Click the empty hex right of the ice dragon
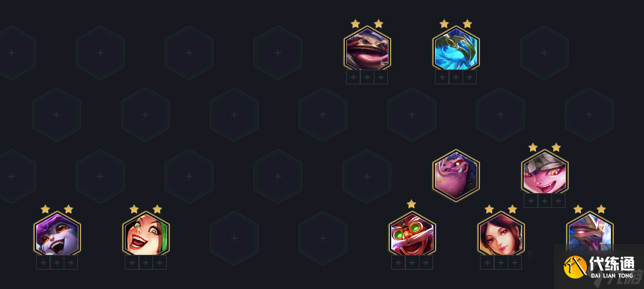The image size is (644, 289). pos(544,53)
